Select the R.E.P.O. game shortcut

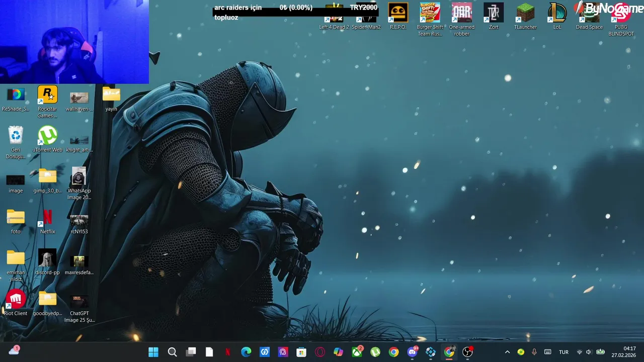click(x=398, y=17)
